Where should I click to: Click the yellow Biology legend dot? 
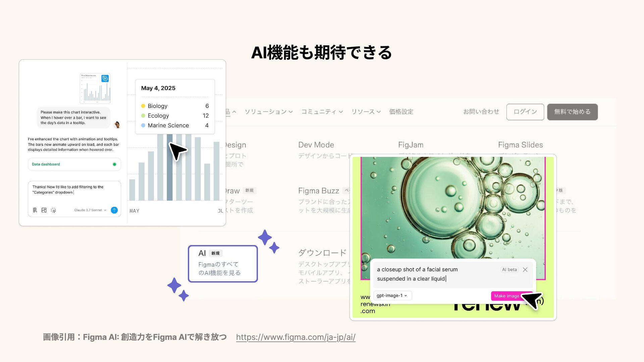click(x=143, y=106)
